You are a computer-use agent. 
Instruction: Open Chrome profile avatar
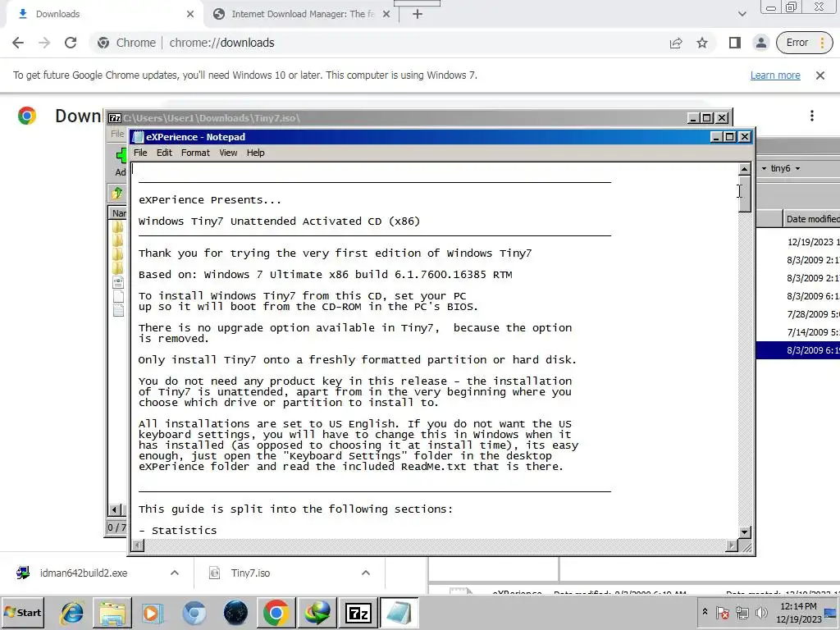760,43
